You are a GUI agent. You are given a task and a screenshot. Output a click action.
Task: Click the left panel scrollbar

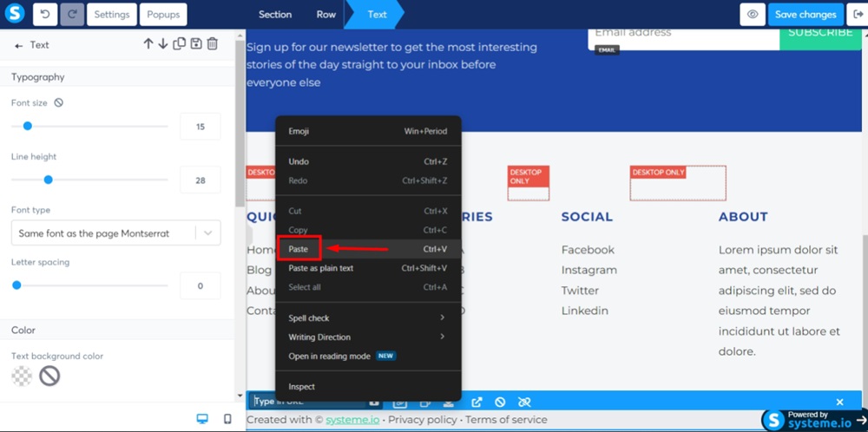tap(240, 121)
